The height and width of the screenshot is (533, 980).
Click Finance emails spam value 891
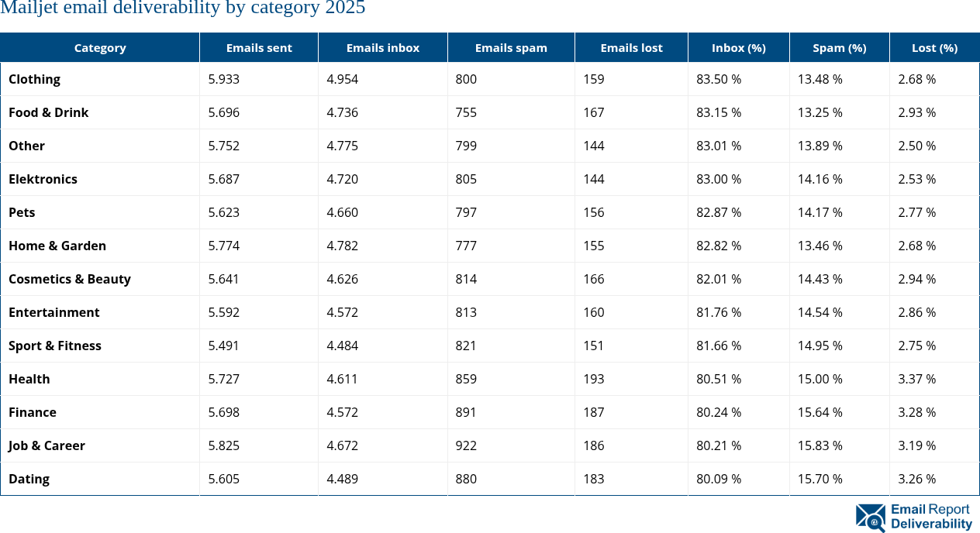tap(467, 412)
